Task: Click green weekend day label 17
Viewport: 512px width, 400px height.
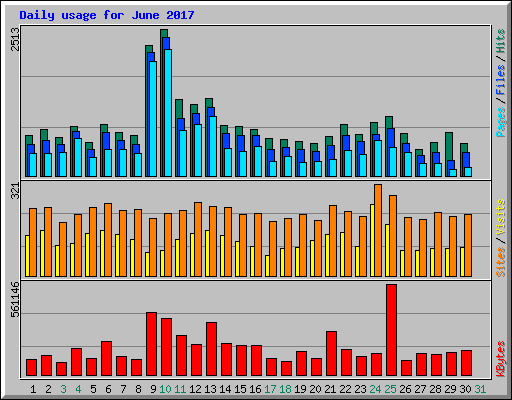Action: [270, 389]
